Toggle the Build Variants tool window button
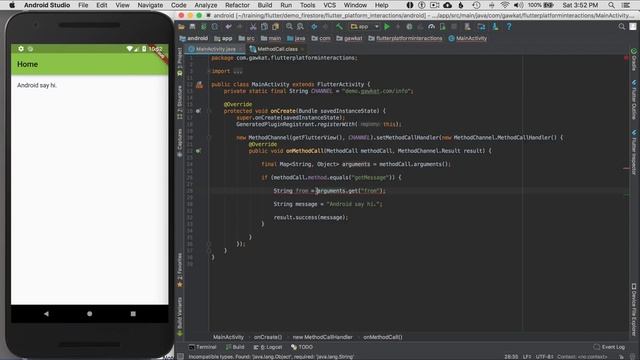 (180, 317)
